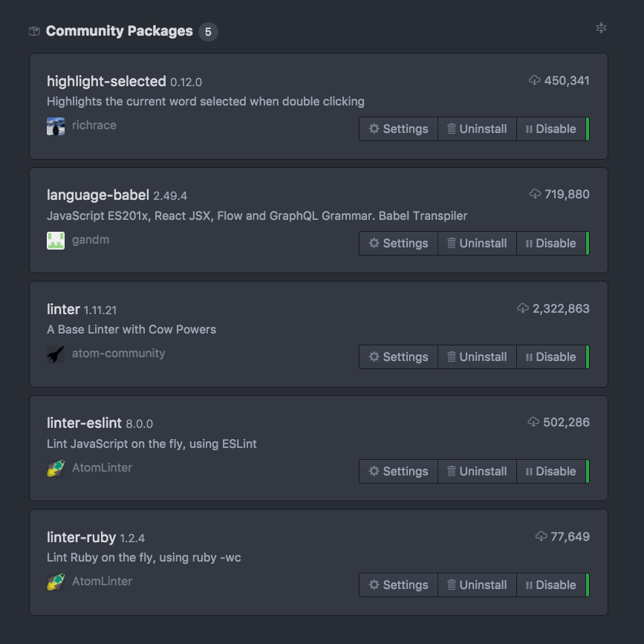Open author link richrace
The height and width of the screenshot is (644, 644).
click(94, 126)
